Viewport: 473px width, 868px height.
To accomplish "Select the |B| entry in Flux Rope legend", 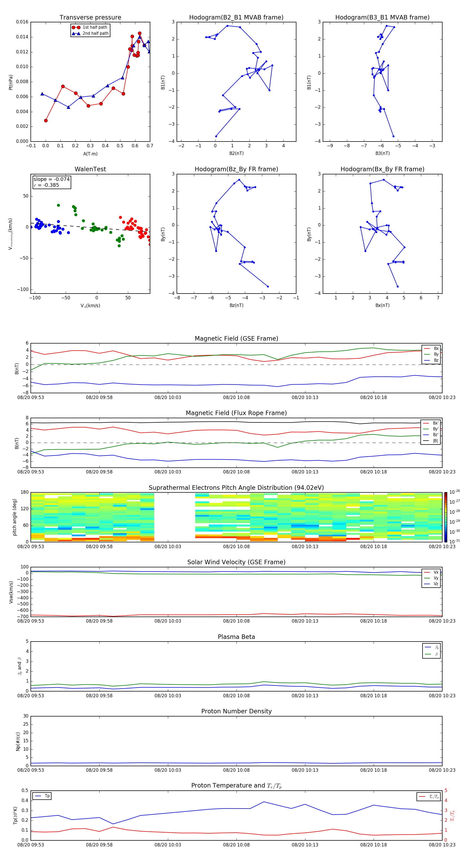I will tap(431, 441).
